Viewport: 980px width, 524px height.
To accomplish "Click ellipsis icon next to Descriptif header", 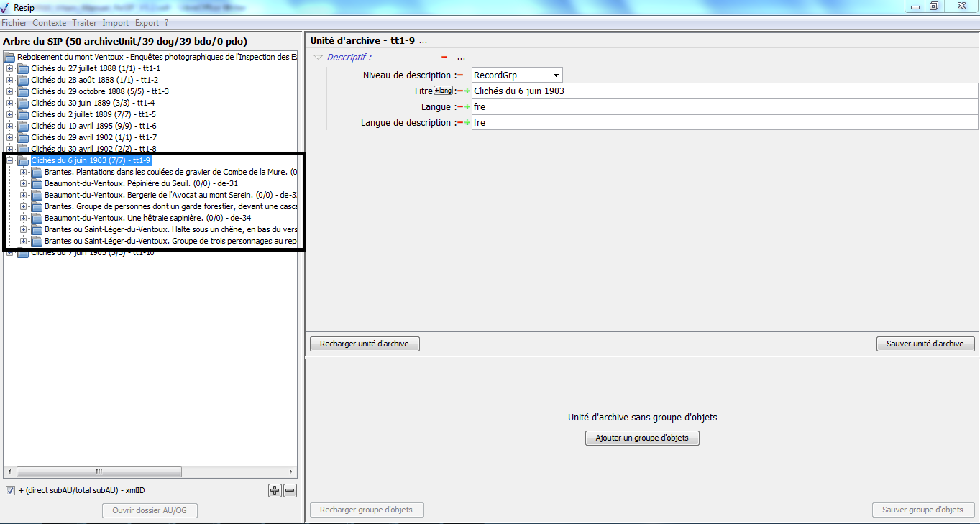I will point(461,58).
